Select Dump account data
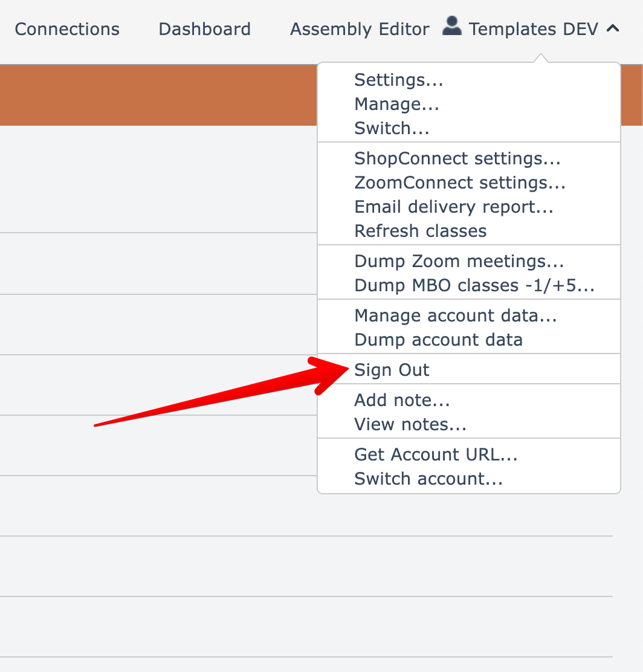643x672 pixels. tap(438, 340)
